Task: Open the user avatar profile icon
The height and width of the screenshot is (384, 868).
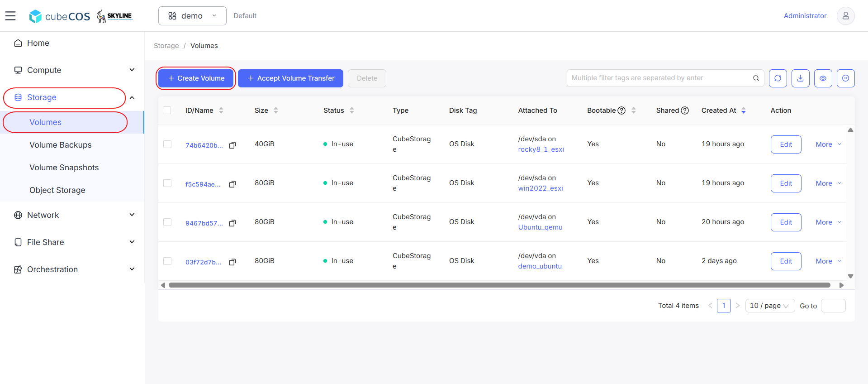Action: point(845,16)
